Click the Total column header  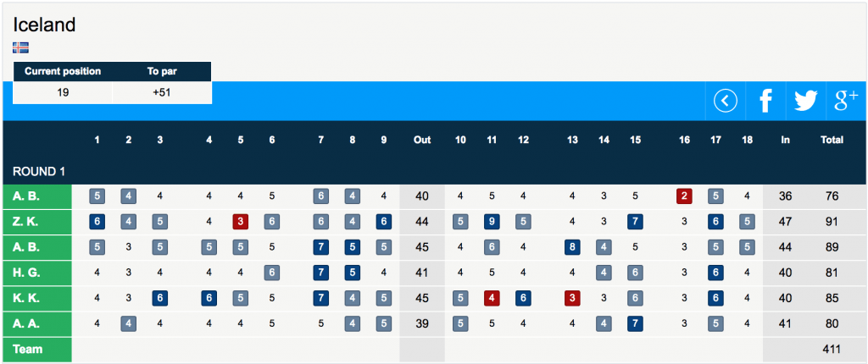point(832,140)
